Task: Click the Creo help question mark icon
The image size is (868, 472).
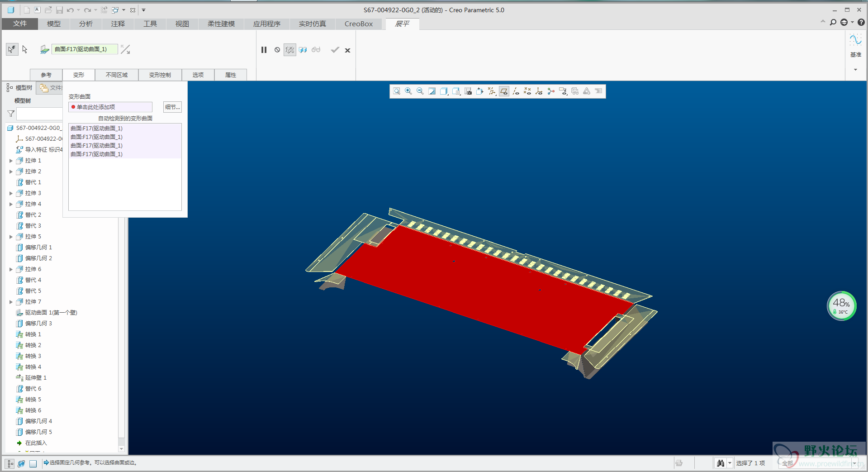Action: tap(861, 22)
